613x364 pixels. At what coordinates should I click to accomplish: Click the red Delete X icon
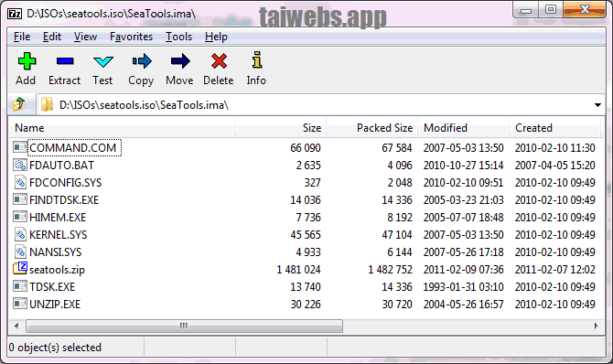point(219,61)
